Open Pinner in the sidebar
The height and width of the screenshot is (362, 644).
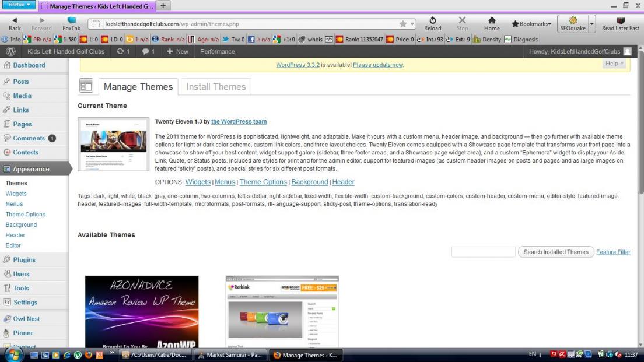pos(23,333)
